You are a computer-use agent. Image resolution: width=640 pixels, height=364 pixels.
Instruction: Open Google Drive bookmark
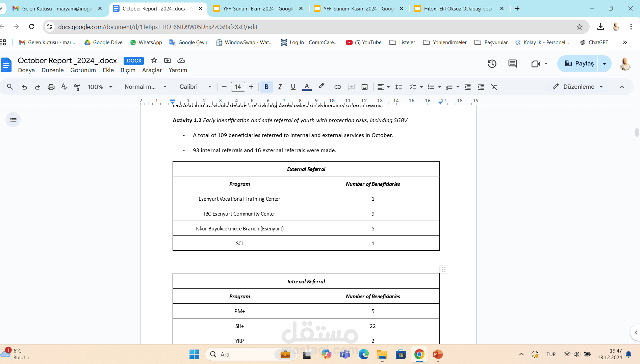pos(103,42)
